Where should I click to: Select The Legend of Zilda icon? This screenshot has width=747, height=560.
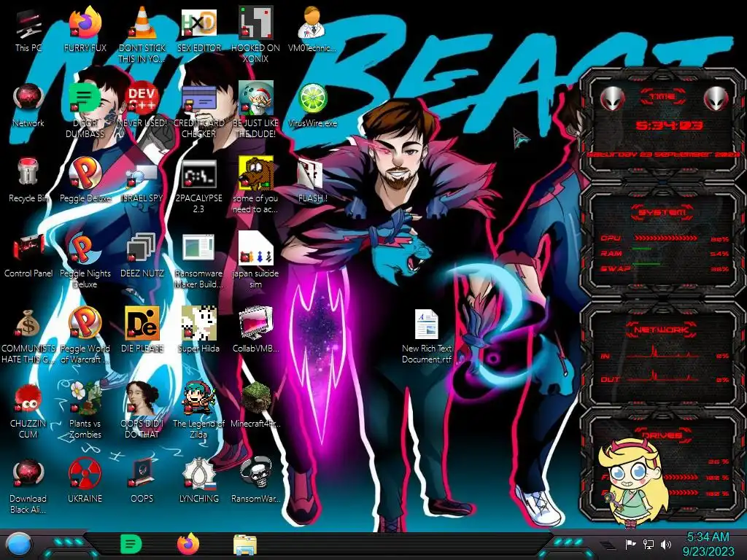(198, 398)
